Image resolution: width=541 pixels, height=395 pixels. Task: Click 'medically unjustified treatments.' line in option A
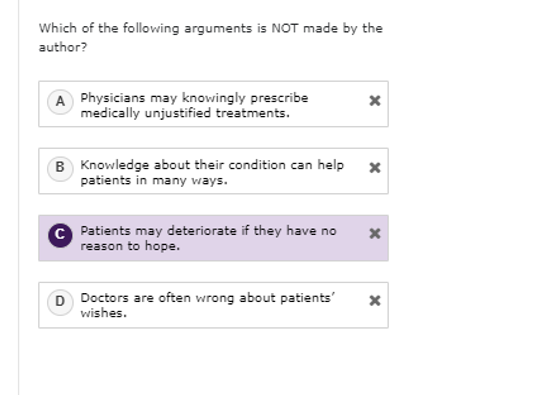point(185,113)
